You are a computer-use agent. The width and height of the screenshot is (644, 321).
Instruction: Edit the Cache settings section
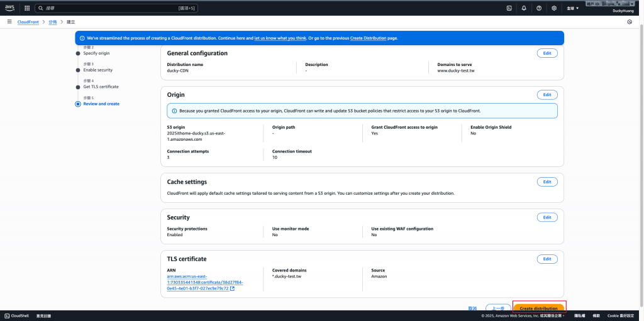[x=547, y=182]
